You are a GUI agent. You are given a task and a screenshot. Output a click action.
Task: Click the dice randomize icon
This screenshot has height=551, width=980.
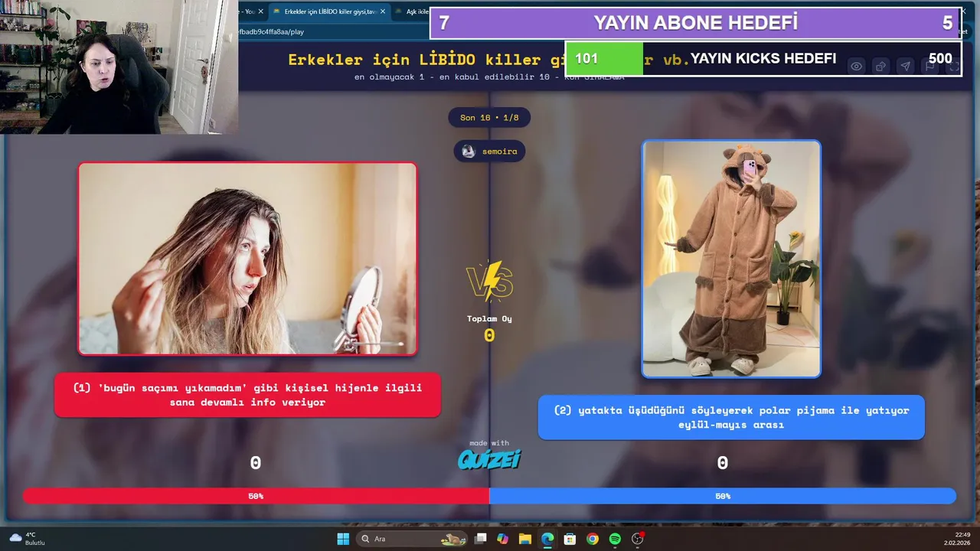tap(880, 67)
